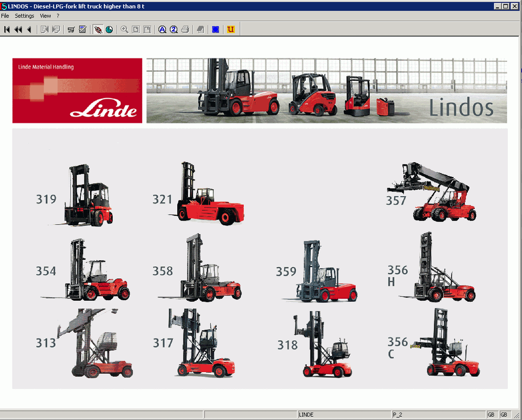
Task: Click the next document page icon
Action: tap(56, 29)
